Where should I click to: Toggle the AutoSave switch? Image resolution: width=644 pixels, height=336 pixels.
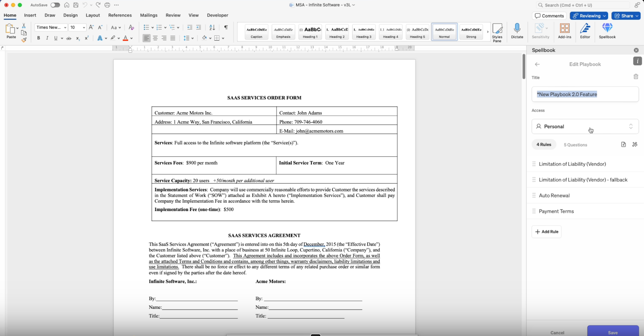pos(55,5)
